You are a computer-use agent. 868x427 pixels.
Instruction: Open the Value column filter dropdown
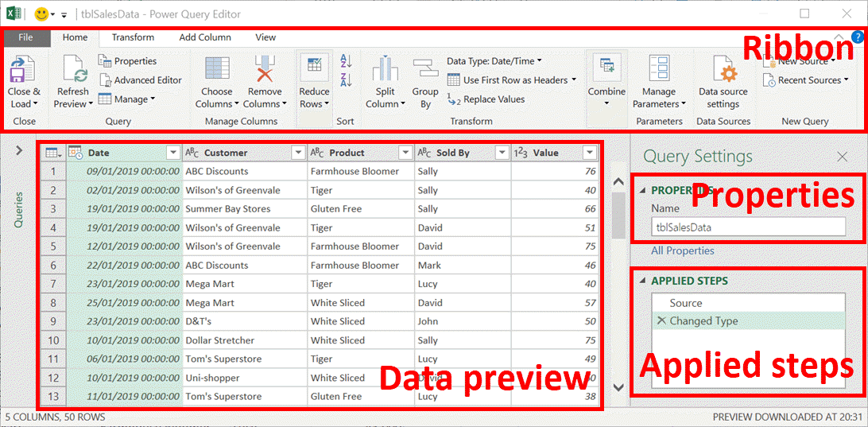(589, 153)
